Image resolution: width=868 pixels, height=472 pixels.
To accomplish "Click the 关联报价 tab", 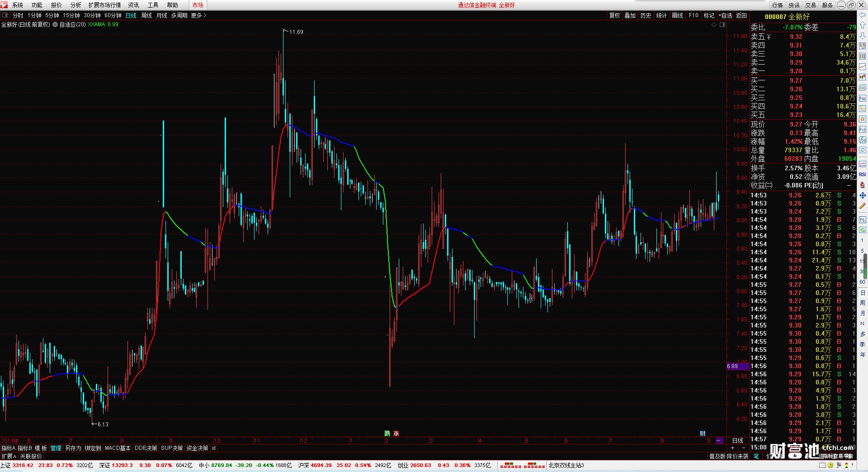I will (x=31, y=457).
